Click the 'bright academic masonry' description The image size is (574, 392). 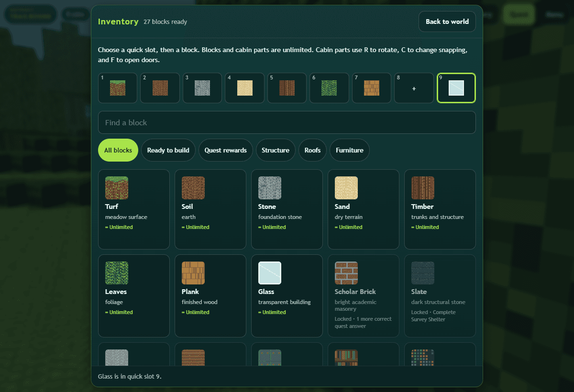pos(355,305)
